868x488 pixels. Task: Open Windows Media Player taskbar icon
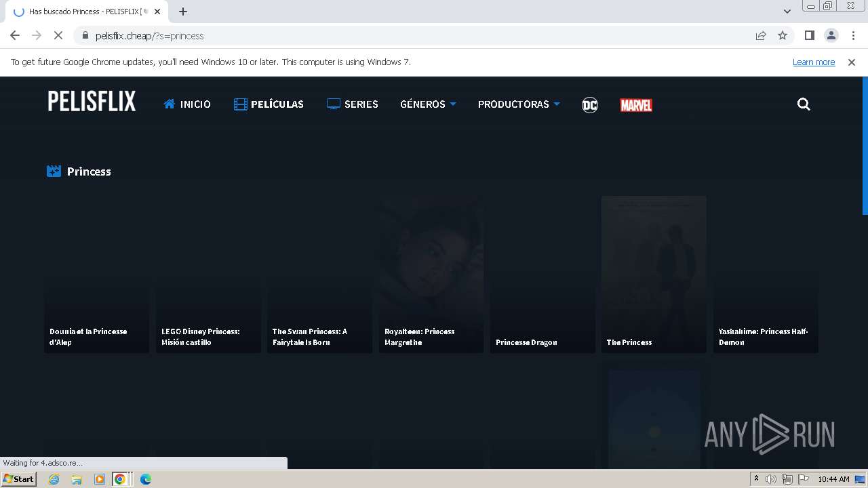[99, 479]
